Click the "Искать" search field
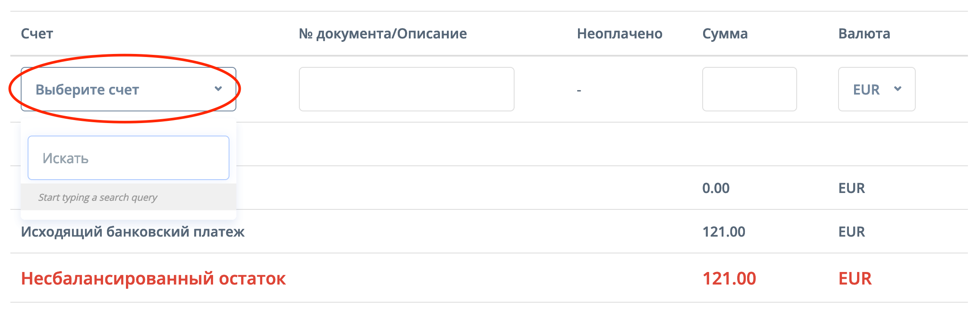The width and height of the screenshot is (980, 310). [129, 158]
